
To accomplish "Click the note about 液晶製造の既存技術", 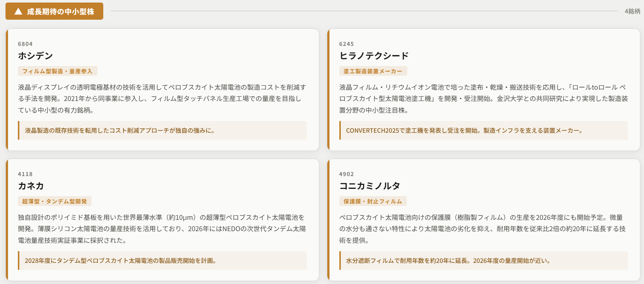I will 120,131.
